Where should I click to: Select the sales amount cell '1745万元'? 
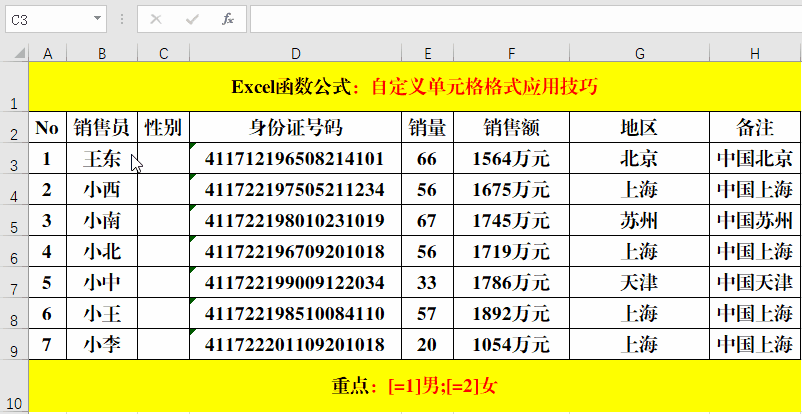pos(511,220)
